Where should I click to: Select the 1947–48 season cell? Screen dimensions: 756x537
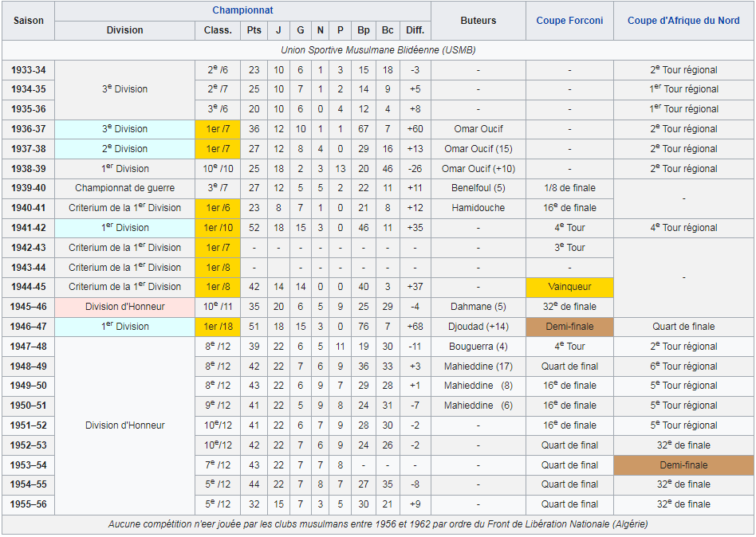tap(29, 347)
